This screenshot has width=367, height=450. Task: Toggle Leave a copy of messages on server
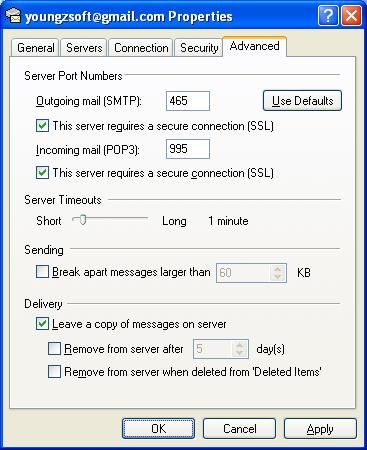(42, 323)
